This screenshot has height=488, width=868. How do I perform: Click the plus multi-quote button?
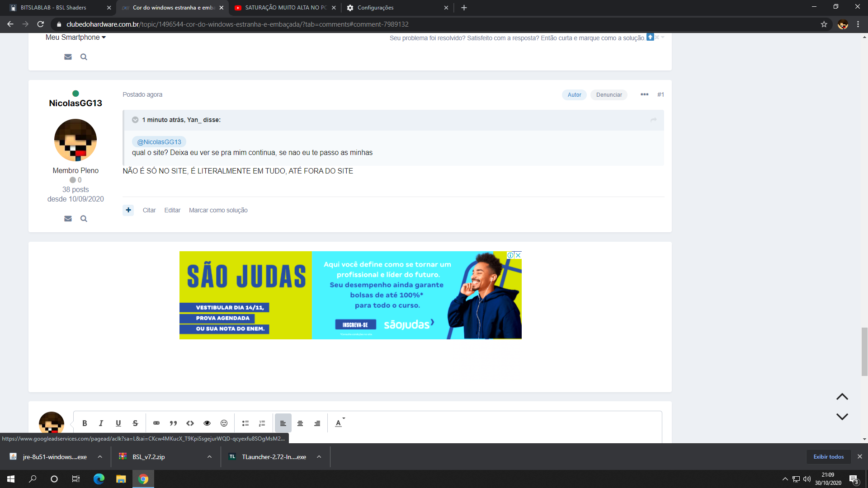coord(128,210)
